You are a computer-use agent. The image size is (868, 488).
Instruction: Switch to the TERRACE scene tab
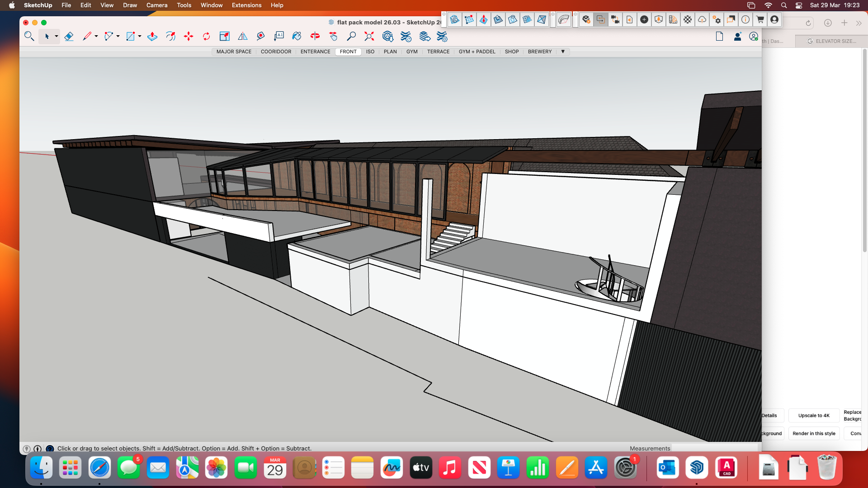(x=438, y=52)
